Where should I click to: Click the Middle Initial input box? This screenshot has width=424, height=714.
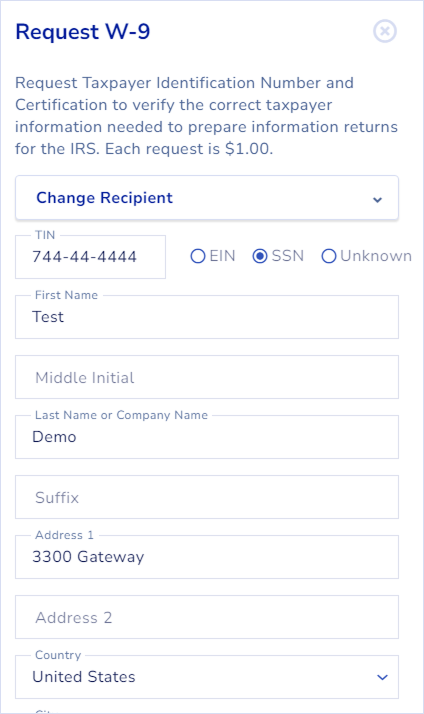pos(207,377)
